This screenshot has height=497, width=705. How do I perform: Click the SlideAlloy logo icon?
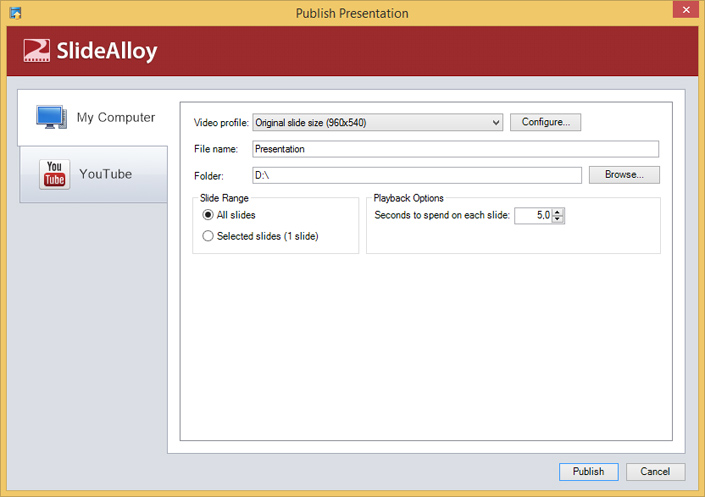click(x=36, y=50)
